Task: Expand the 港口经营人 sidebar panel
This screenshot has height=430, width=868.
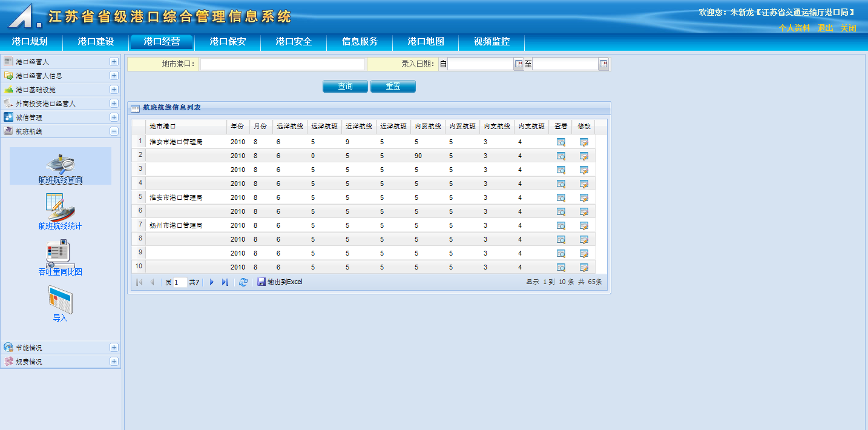Action: [x=114, y=62]
